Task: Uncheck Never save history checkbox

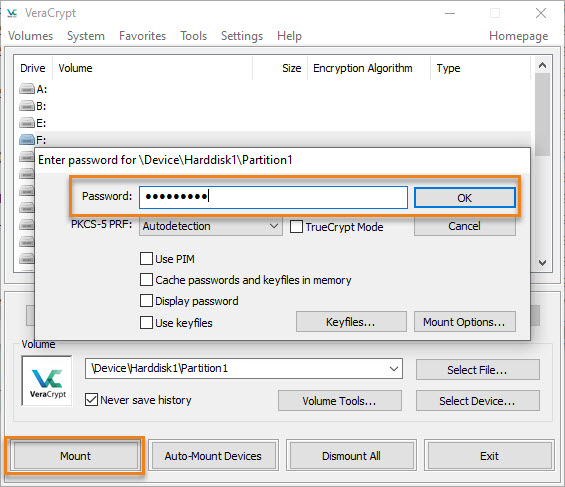Action: [x=92, y=400]
